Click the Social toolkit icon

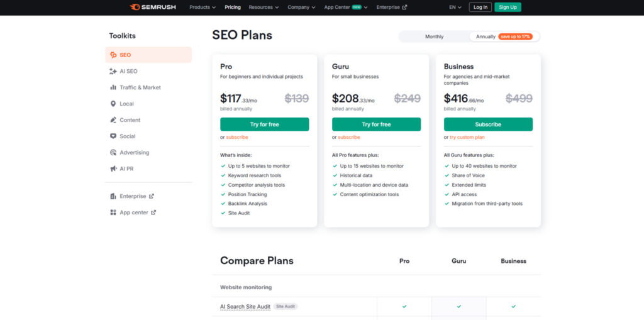pos(113,136)
